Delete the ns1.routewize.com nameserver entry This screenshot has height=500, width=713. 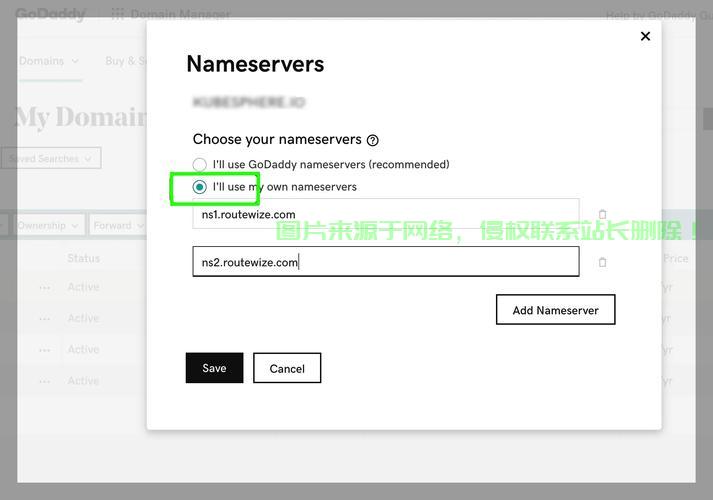(x=603, y=214)
